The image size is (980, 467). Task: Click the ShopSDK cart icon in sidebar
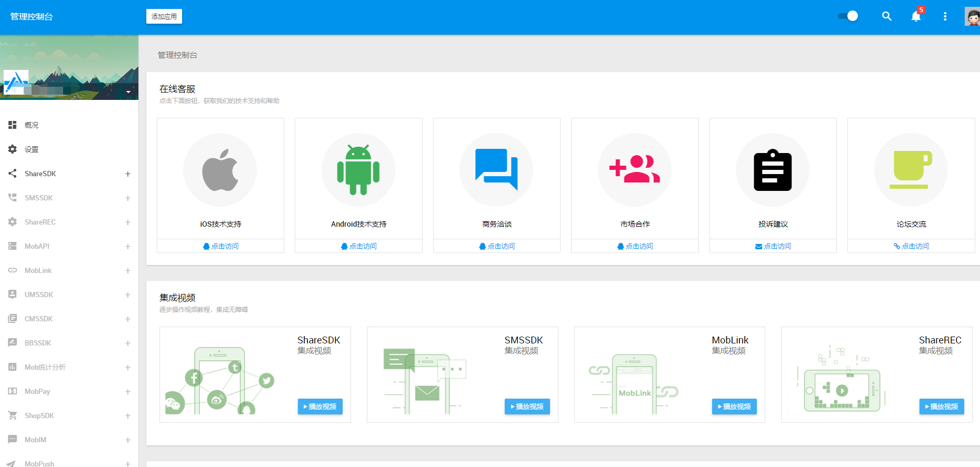(x=13, y=415)
